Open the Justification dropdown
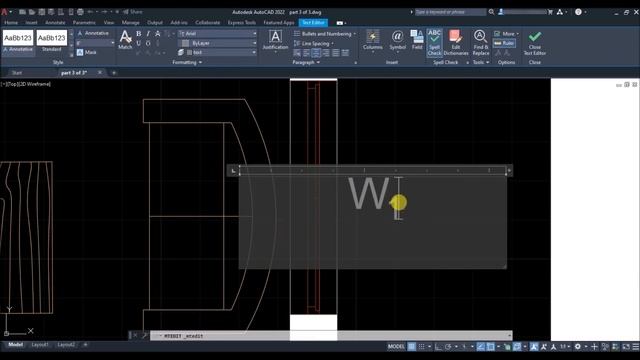 tap(275, 41)
